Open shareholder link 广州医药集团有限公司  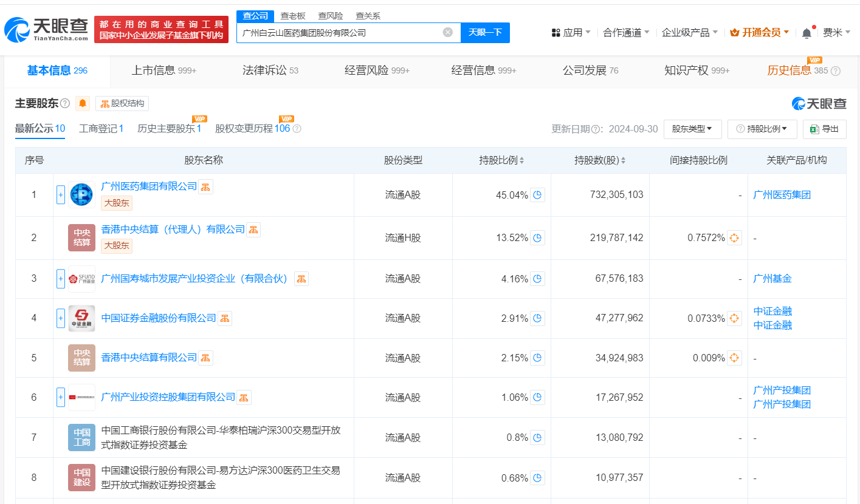click(149, 186)
